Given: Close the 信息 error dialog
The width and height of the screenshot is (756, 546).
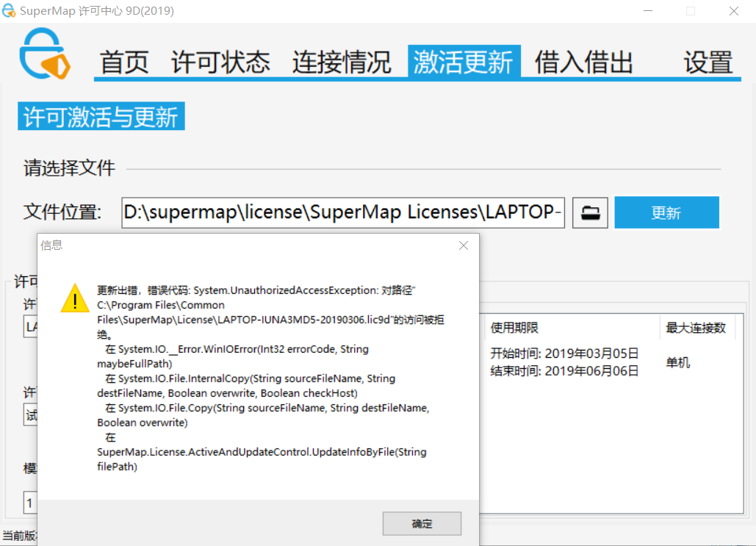Looking at the screenshot, I should [464, 245].
